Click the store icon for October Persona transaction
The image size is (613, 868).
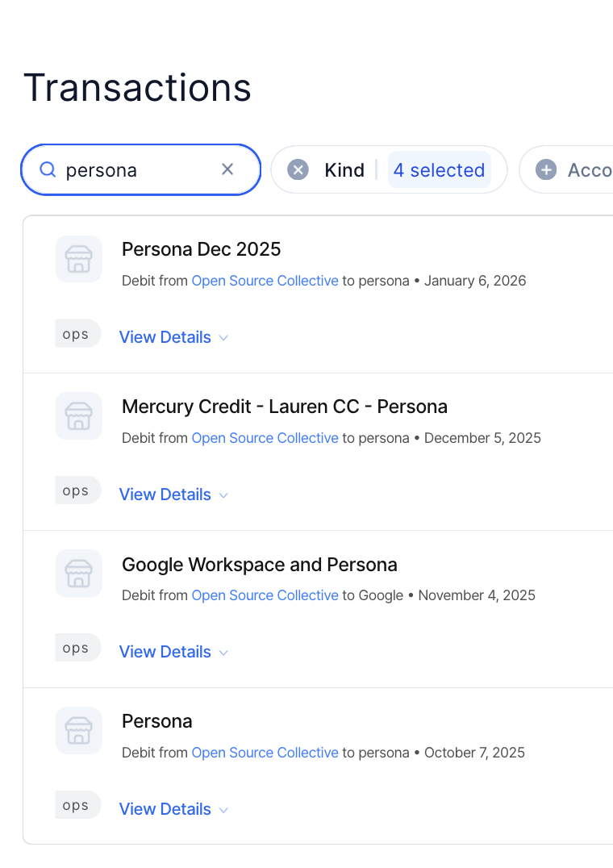click(x=78, y=731)
